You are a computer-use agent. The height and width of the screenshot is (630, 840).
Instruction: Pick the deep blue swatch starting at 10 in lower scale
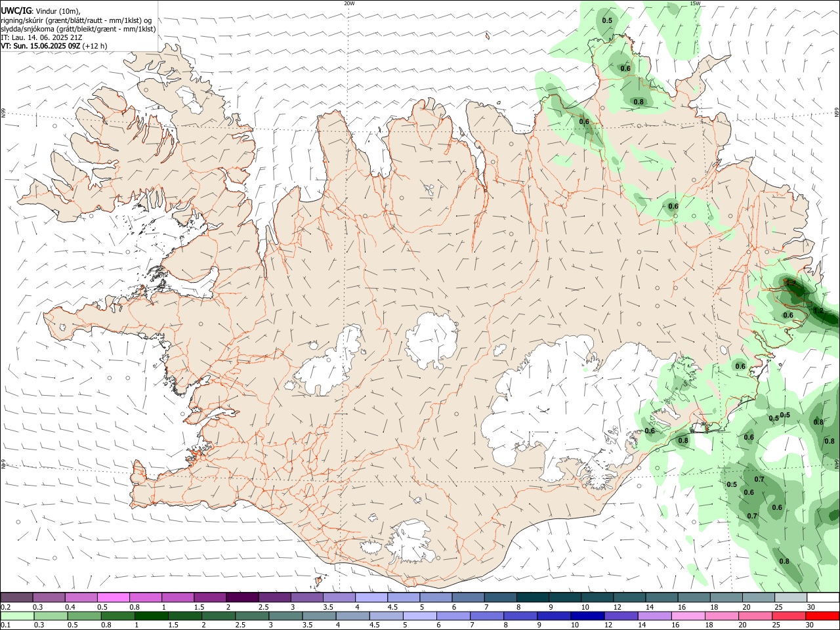(x=587, y=616)
